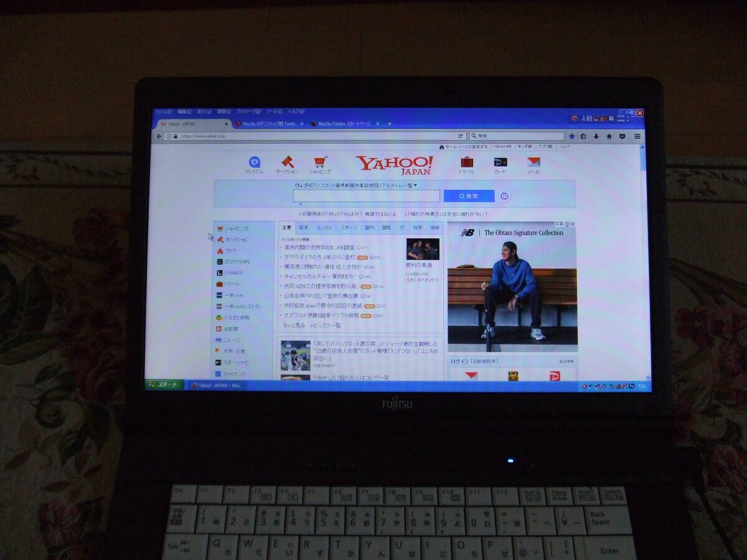This screenshot has width=747, height=560.
Task: Open the downloads arrow icon
Action: click(596, 136)
